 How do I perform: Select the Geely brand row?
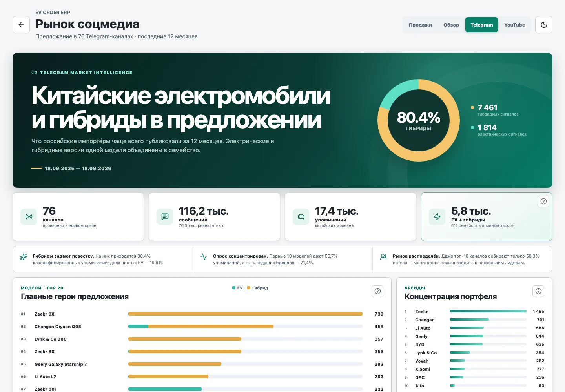point(474,336)
